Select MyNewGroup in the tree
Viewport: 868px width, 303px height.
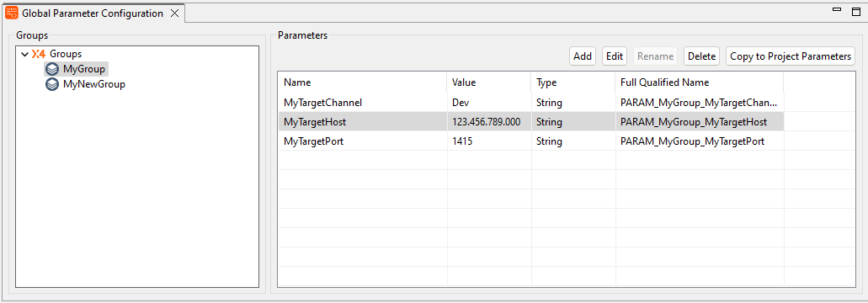point(94,85)
